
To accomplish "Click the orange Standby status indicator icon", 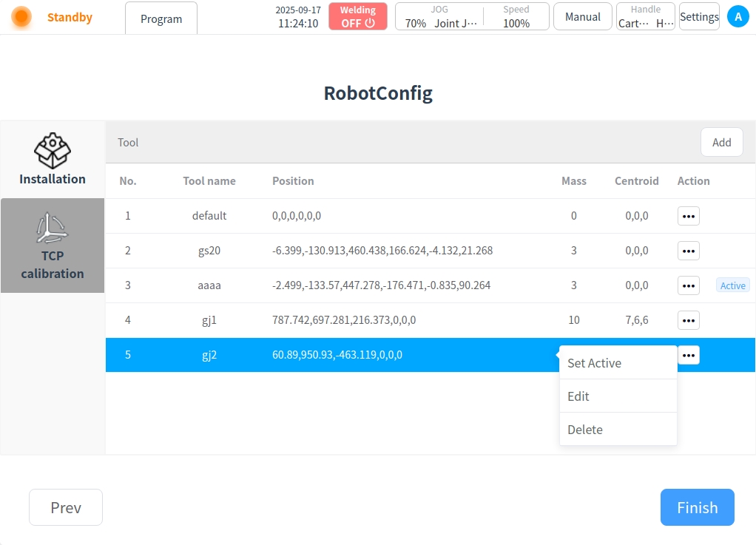I will click(21, 17).
